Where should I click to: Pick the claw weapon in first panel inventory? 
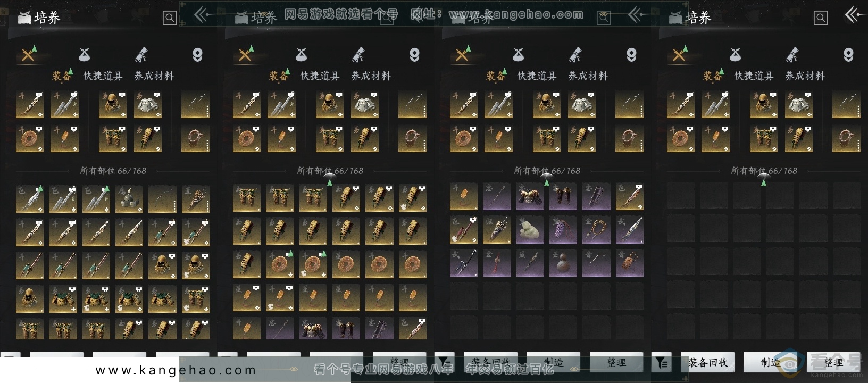(x=129, y=198)
